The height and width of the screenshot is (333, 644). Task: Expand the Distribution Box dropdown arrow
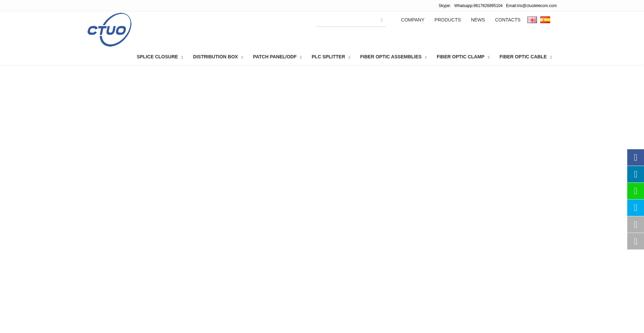[x=242, y=58]
